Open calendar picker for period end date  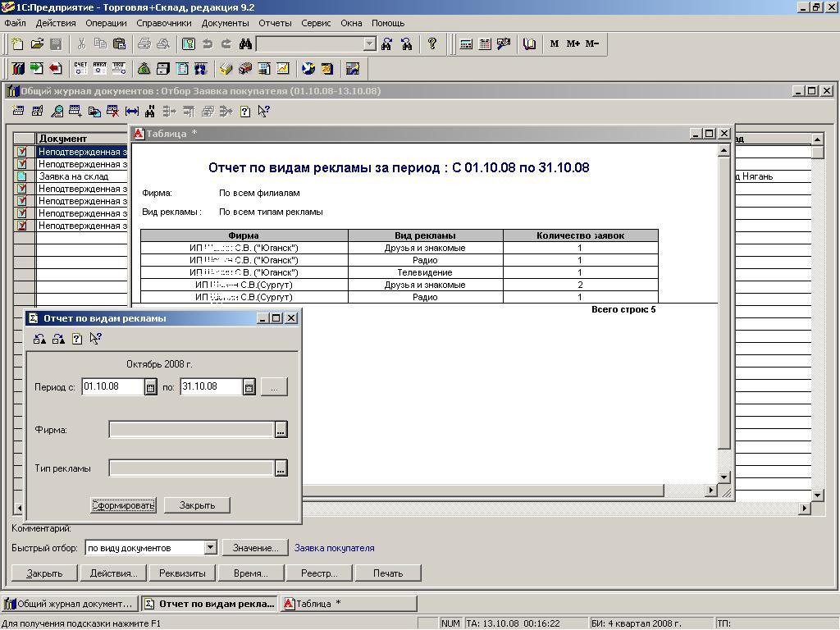click(249, 387)
